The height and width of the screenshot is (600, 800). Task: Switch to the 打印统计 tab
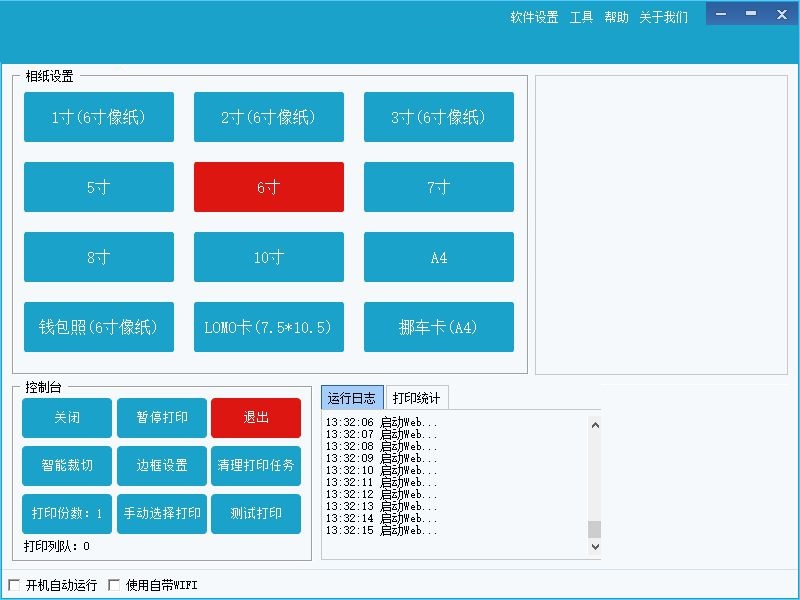(415, 398)
